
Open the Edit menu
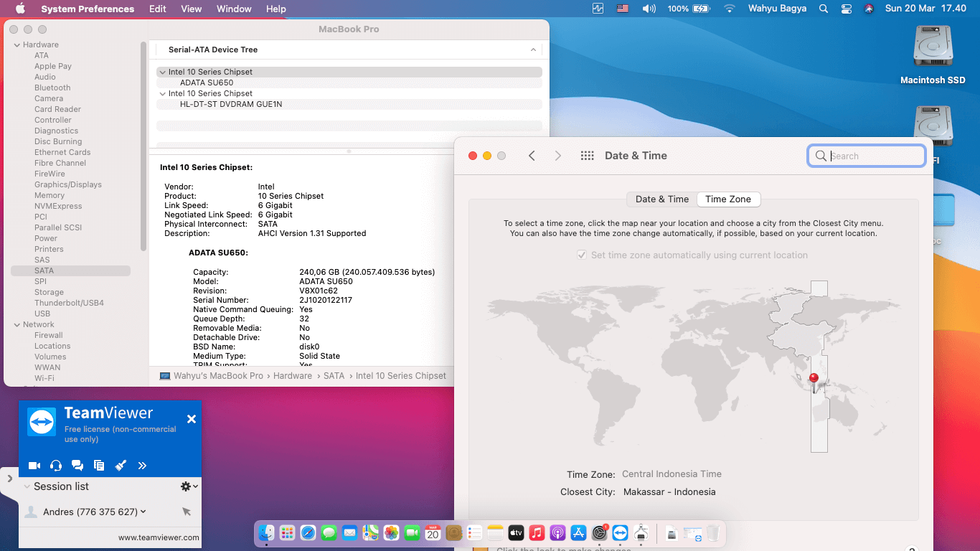click(158, 9)
